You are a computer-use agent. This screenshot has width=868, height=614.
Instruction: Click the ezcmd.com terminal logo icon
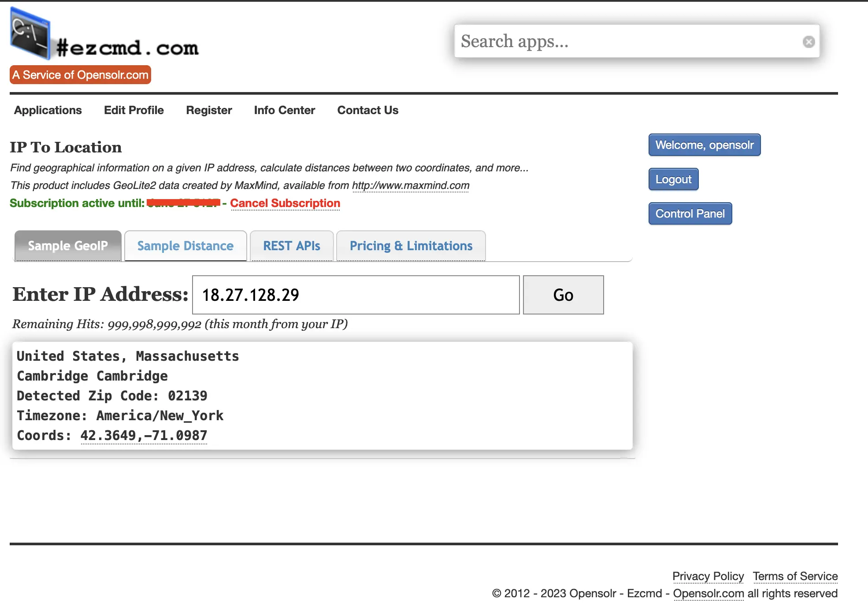(30, 33)
